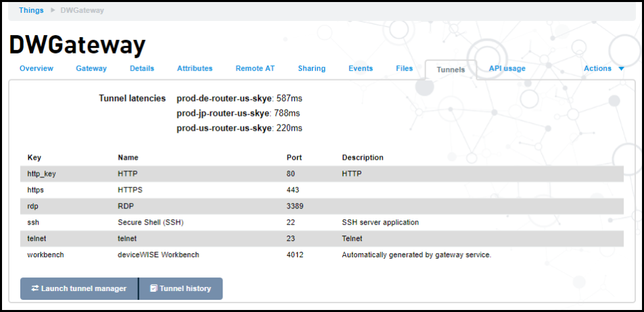The width and height of the screenshot is (644, 312).
Task: Switch to the Sharing tab
Action: click(312, 68)
